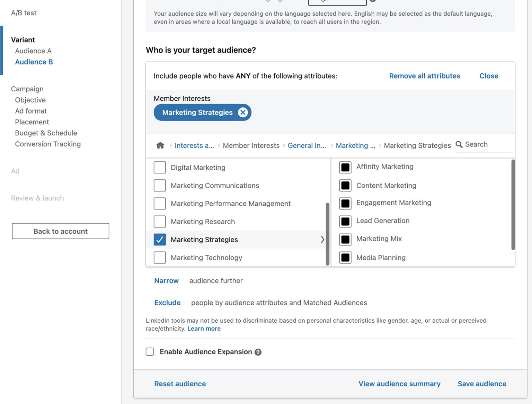Click the search magnifier icon
The image size is (532, 404).
[x=459, y=144]
